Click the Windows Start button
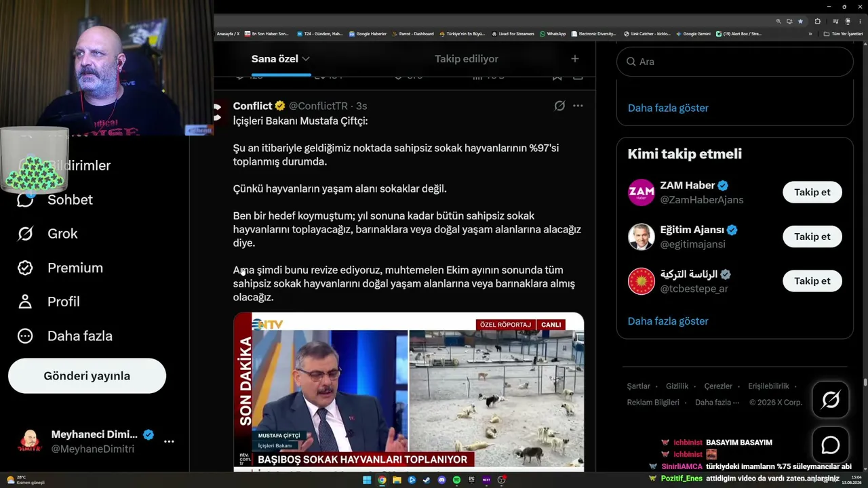This screenshot has width=868, height=488. 367,480
